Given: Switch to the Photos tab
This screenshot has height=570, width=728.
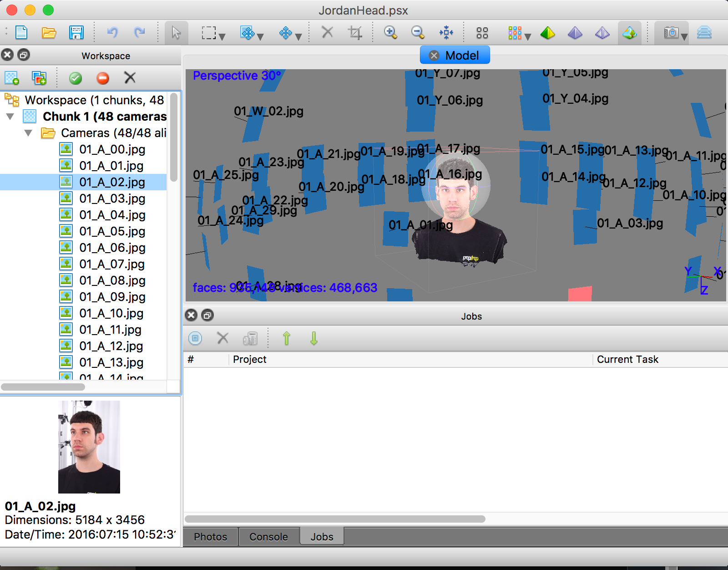Looking at the screenshot, I should [210, 537].
